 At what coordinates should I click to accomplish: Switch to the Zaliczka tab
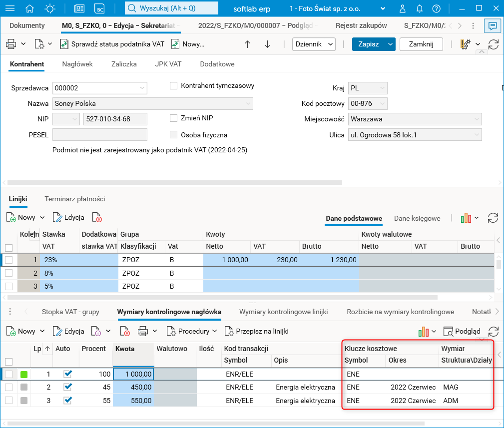124,64
